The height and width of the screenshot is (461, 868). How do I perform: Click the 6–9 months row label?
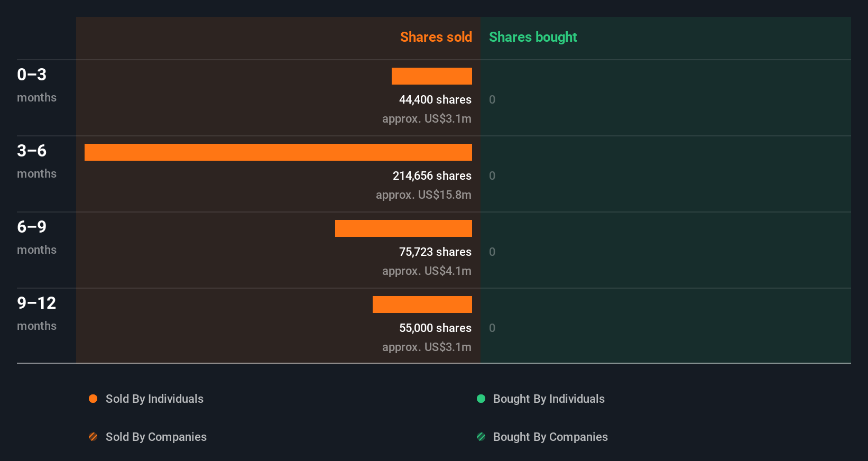[x=36, y=237]
